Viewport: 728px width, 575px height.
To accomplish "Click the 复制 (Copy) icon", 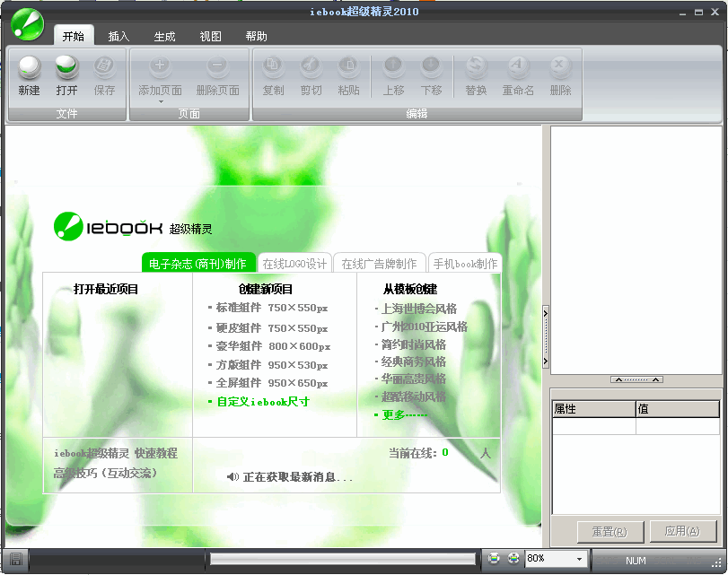I will (272, 67).
